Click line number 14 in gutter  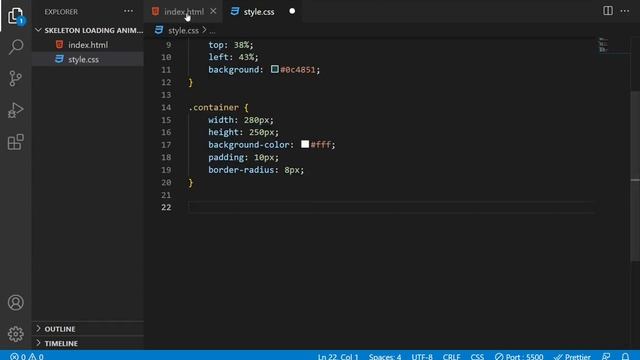[x=166, y=107]
